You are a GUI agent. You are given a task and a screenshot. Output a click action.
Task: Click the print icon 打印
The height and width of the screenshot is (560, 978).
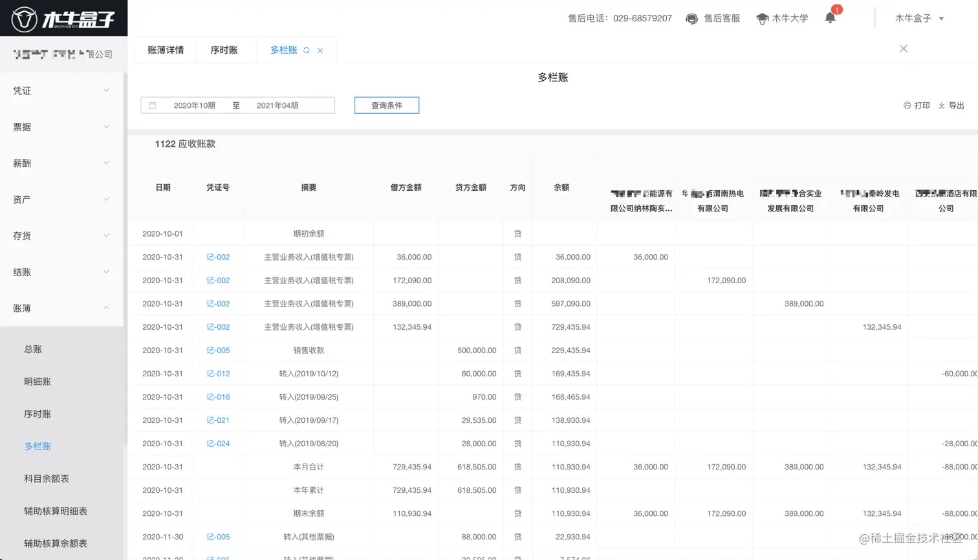907,105
